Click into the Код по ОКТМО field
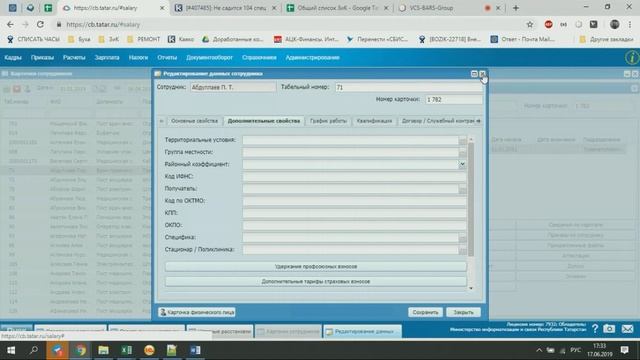Viewport: 640px width, 360px height. coord(354,201)
